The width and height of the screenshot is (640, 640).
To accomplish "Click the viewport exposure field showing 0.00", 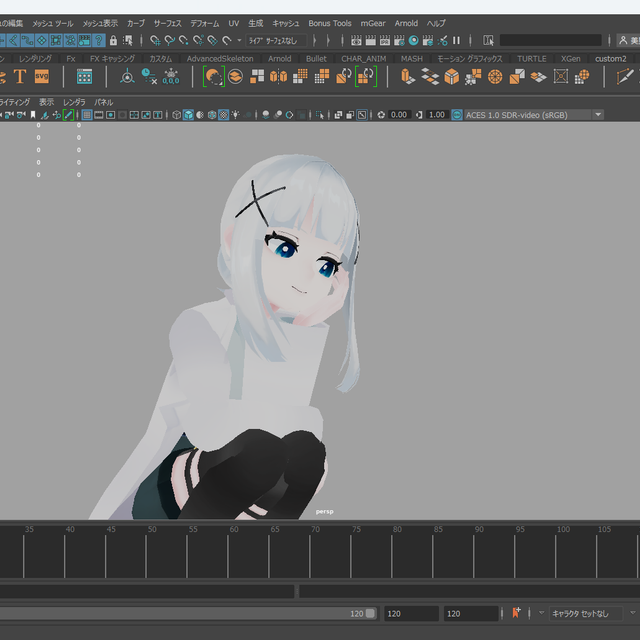I will [398, 115].
